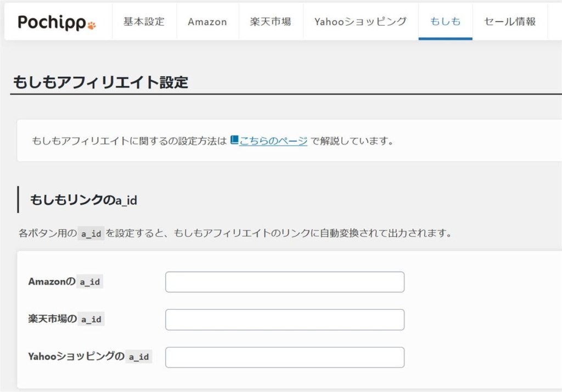This screenshot has height=392, width=562.
Task: Click the Pochipp logo
Action: point(57,23)
